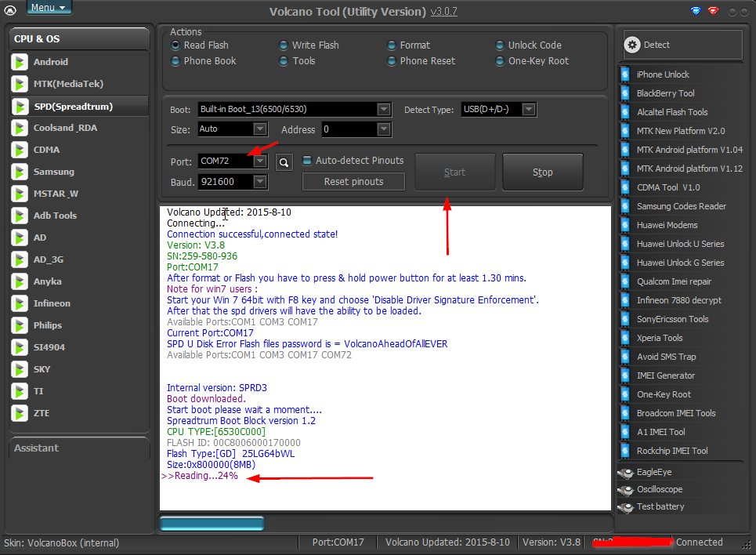Click the Infineon green arrow icon
This screenshot has width=756, height=555.
20,303
